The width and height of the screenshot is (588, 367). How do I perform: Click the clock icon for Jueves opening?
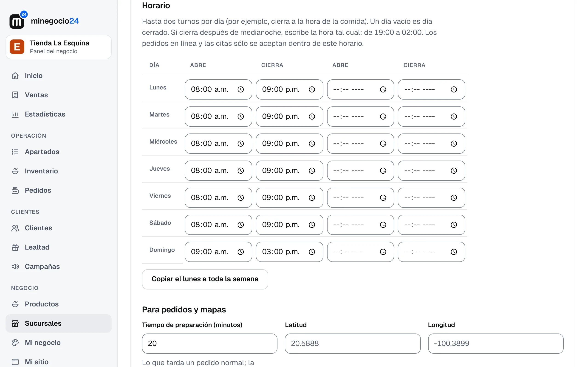240,171
